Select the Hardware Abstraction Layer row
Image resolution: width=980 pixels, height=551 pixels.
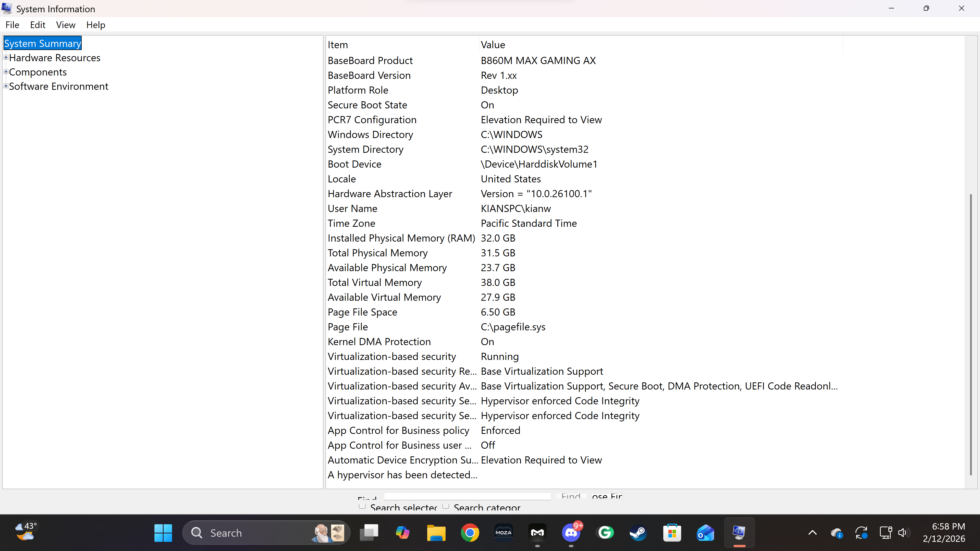[584, 194]
